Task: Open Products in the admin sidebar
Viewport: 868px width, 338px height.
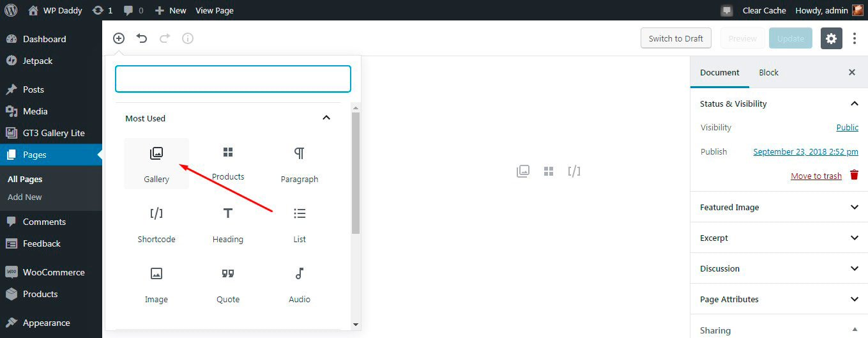Action: point(51,294)
